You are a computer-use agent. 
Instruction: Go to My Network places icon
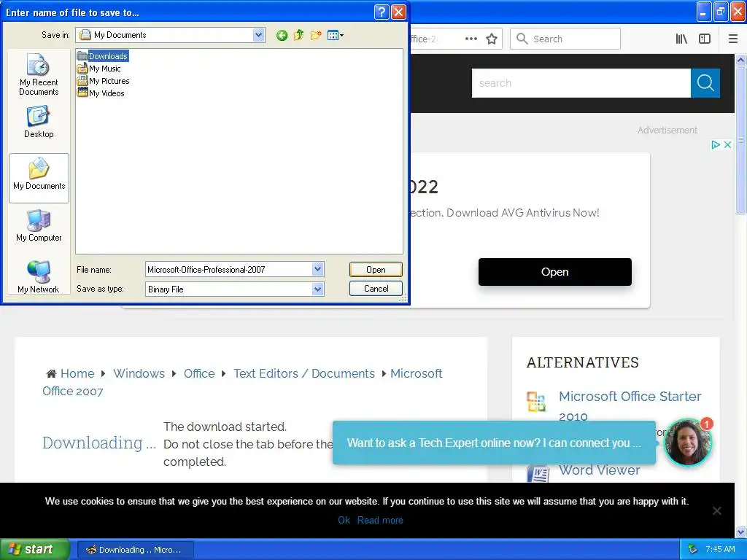39,276
